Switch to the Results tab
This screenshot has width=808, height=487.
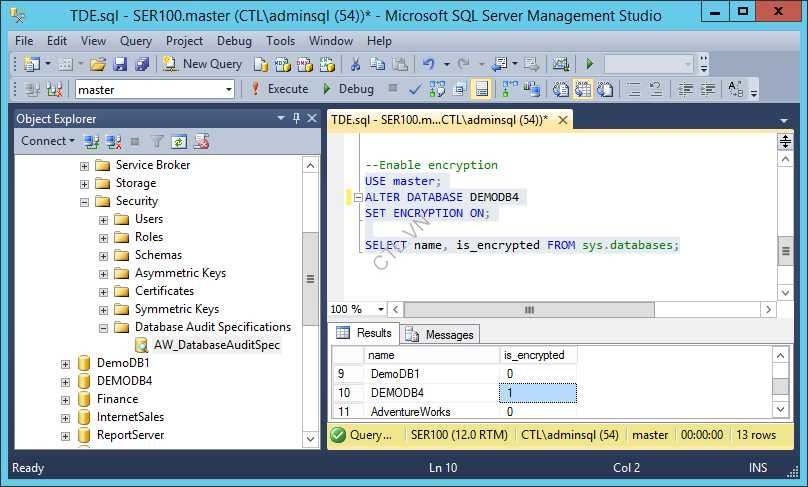(x=364, y=333)
